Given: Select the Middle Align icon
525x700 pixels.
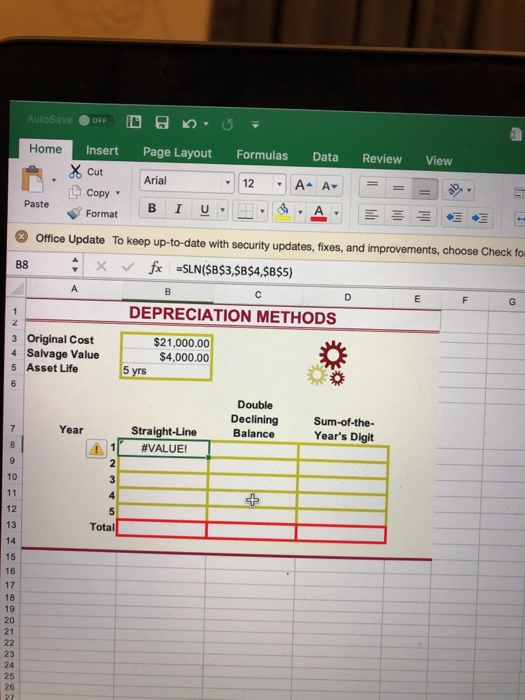Looking at the screenshot, I should tap(398, 188).
